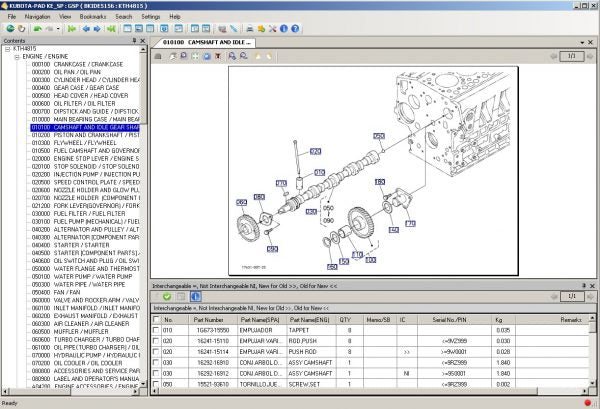
Task: Check the box for part No. 010
Action: point(155,330)
